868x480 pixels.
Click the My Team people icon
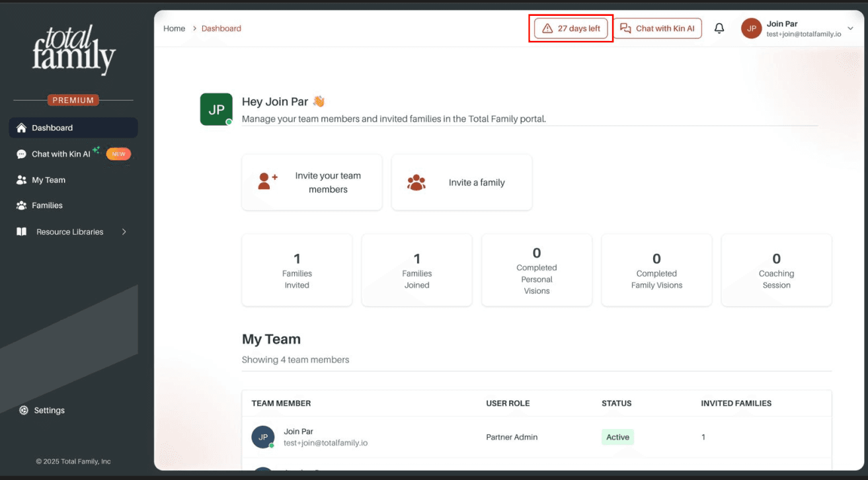pyautogui.click(x=21, y=180)
